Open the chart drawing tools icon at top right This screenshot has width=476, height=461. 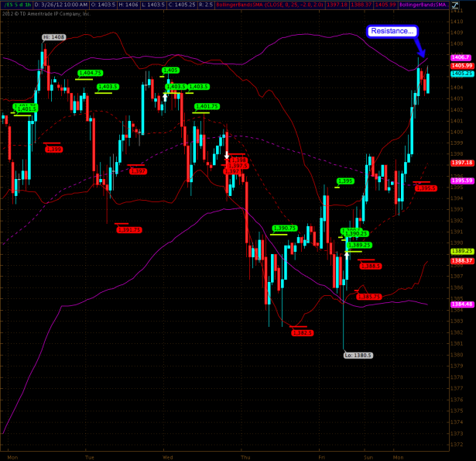tap(455, 5)
